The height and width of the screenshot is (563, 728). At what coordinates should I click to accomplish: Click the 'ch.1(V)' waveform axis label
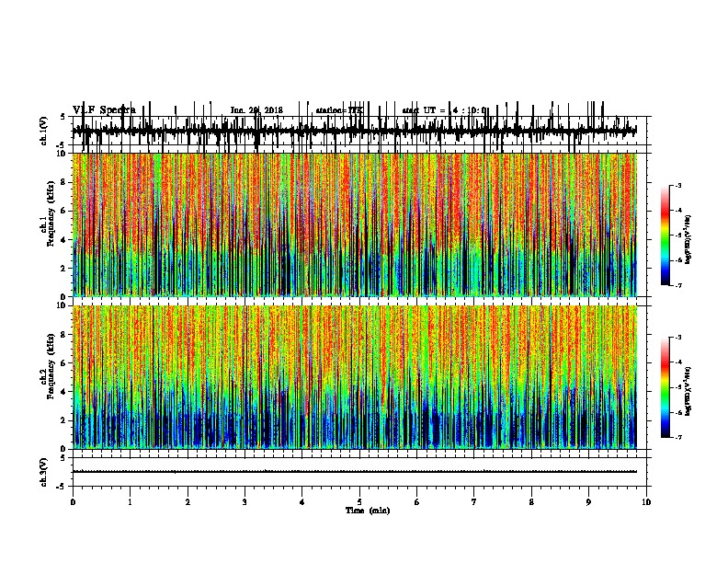[44, 131]
